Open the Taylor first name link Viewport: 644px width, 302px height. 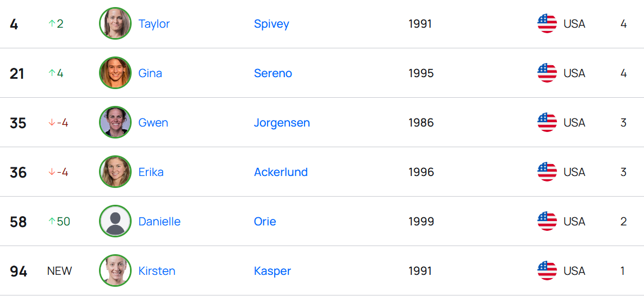(154, 24)
